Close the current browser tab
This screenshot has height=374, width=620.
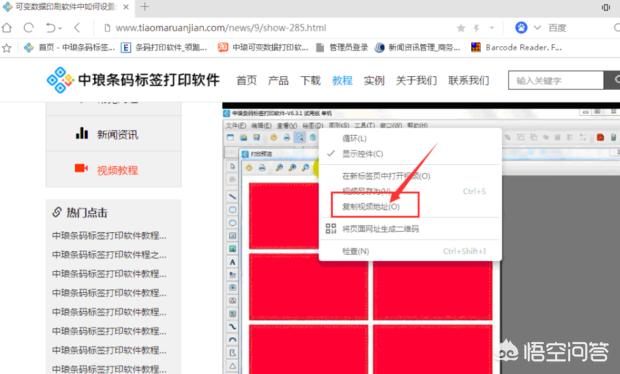tap(126, 7)
